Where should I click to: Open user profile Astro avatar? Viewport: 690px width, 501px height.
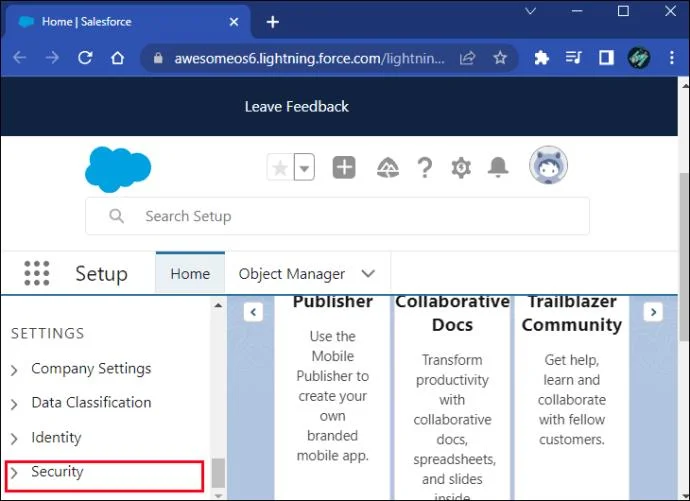[x=548, y=165]
